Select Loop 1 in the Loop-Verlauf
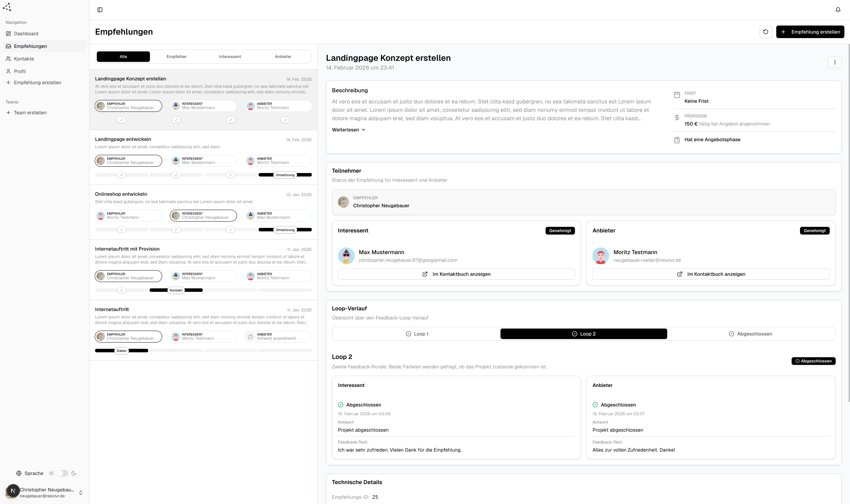 418,334
